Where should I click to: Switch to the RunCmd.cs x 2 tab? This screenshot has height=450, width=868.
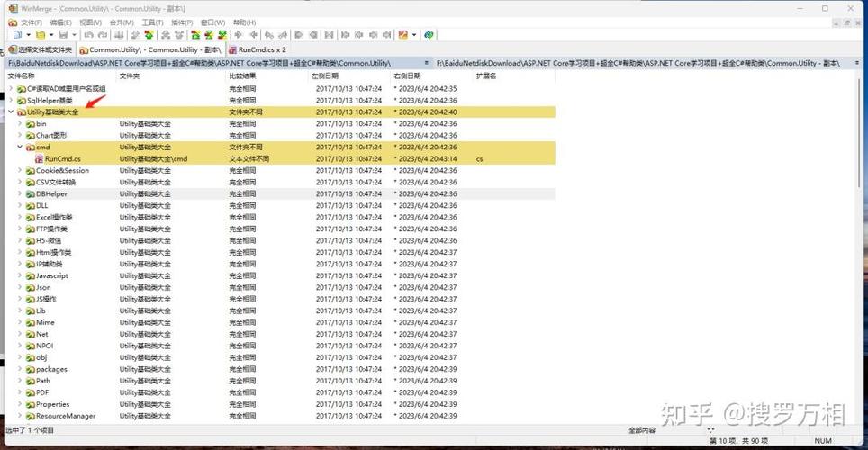pos(258,49)
